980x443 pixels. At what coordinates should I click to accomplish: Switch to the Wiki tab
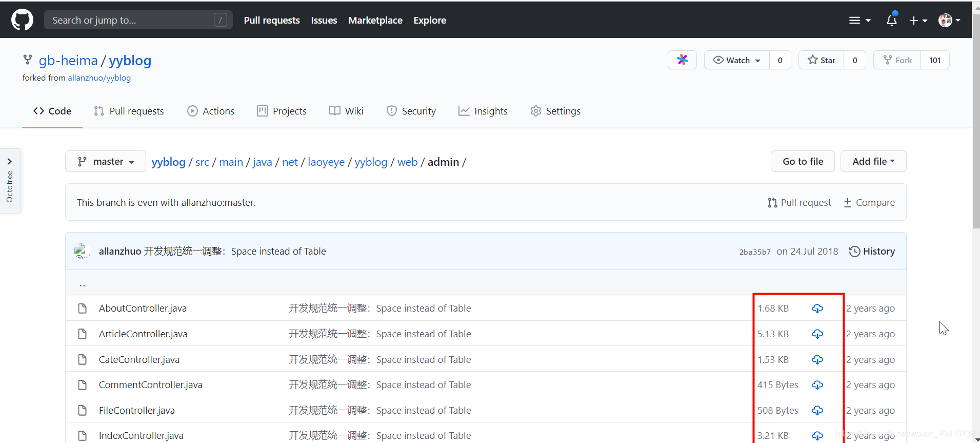click(x=346, y=111)
